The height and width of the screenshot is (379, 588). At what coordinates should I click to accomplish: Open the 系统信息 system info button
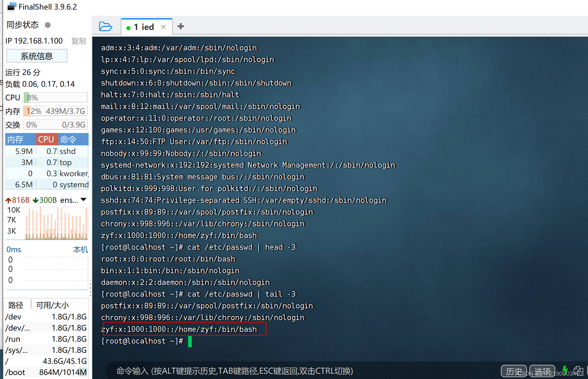click(x=37, y=56)
